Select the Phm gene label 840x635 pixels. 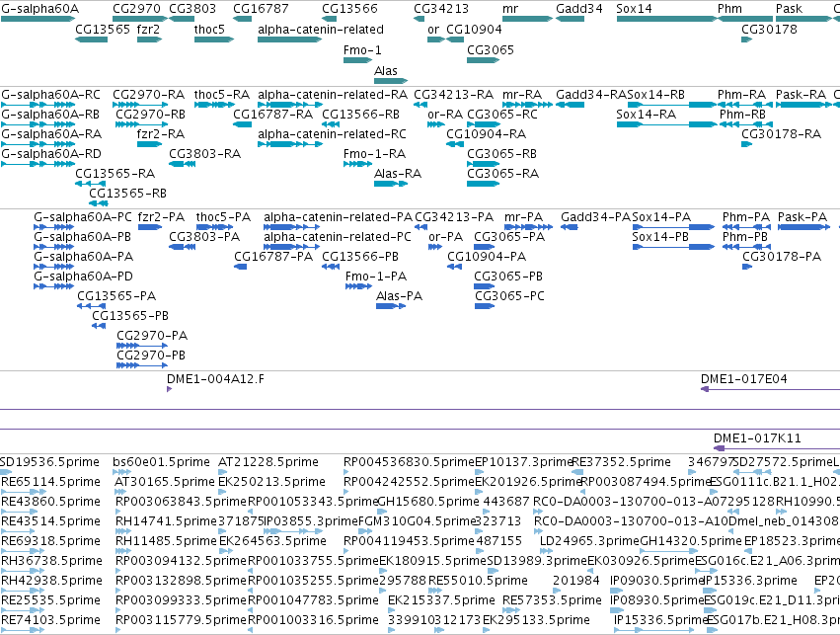[x=730, y=9]
